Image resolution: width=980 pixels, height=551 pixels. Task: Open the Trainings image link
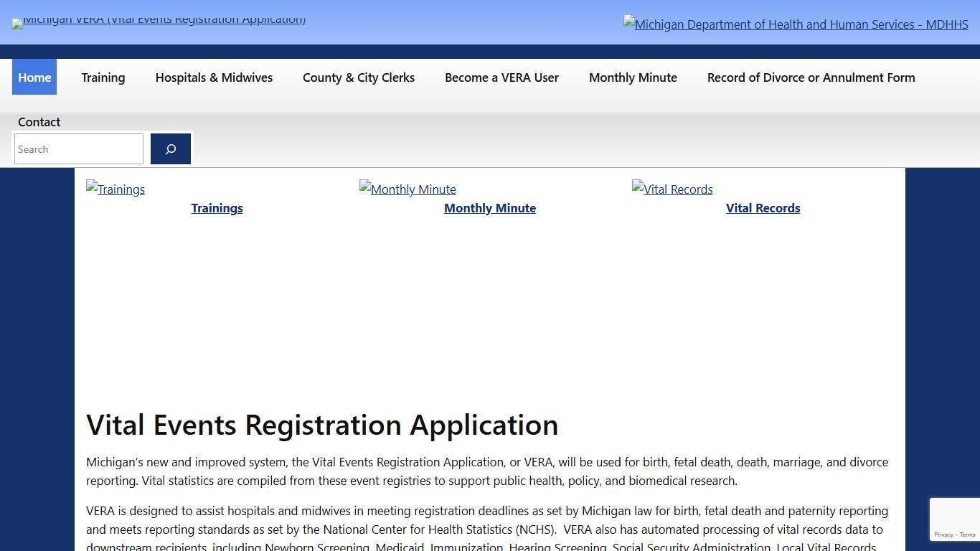pyautogui.click(x=116, y=189)
